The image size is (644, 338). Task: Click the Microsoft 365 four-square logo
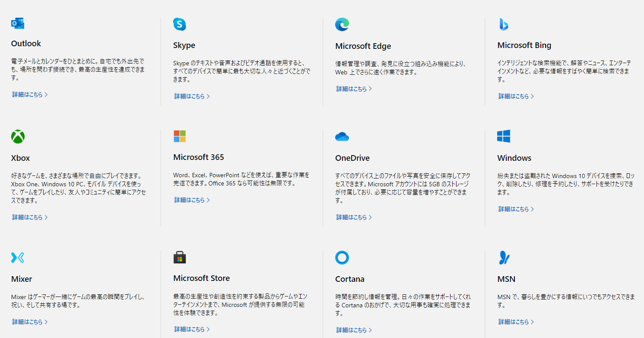(180, 136)
